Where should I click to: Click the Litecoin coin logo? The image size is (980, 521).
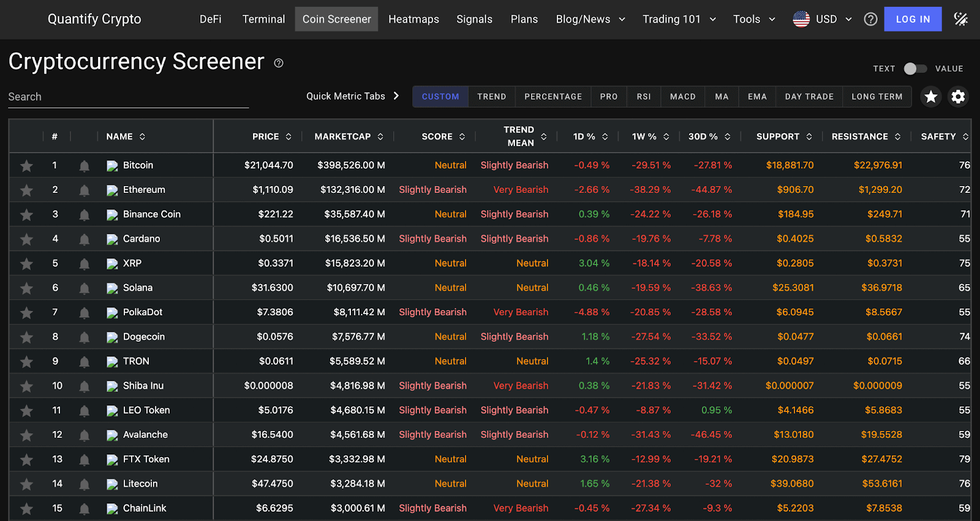pos(112,484)
